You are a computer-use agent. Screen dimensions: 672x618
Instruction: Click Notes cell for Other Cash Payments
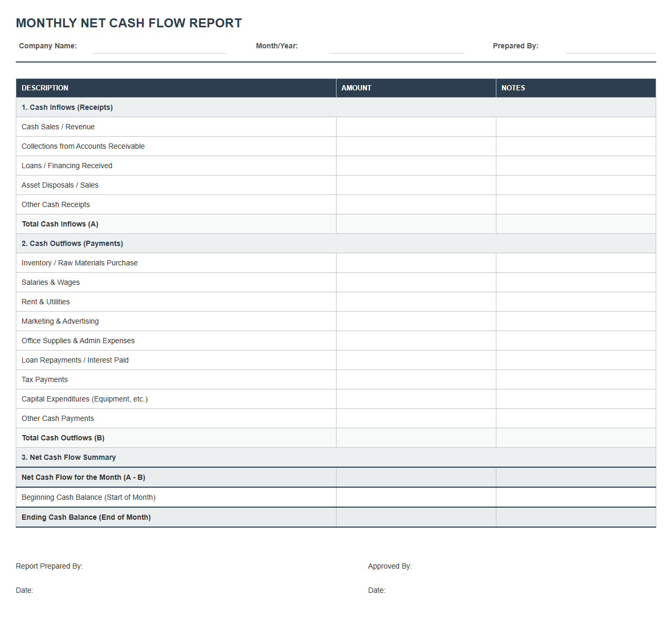point(576,418)
